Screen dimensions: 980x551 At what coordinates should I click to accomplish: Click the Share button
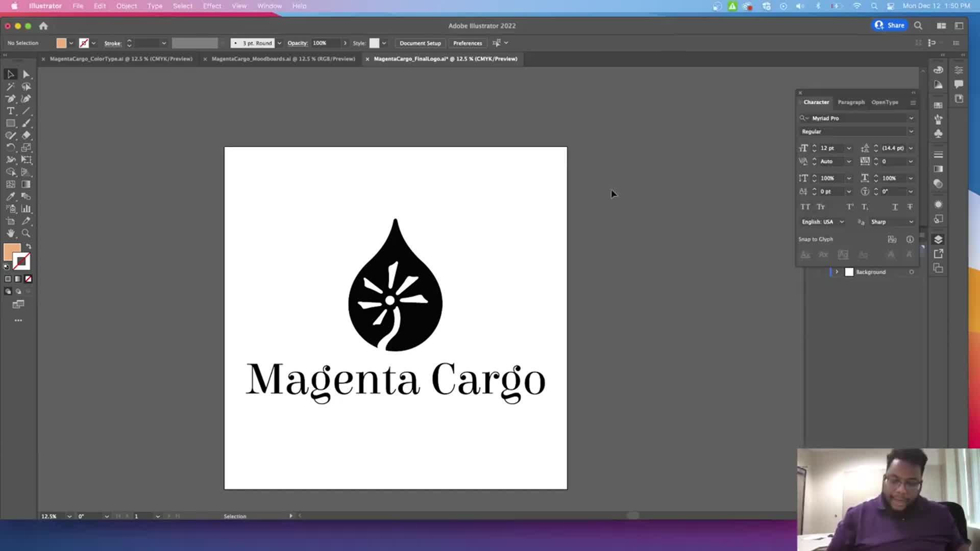coord(890,26)
